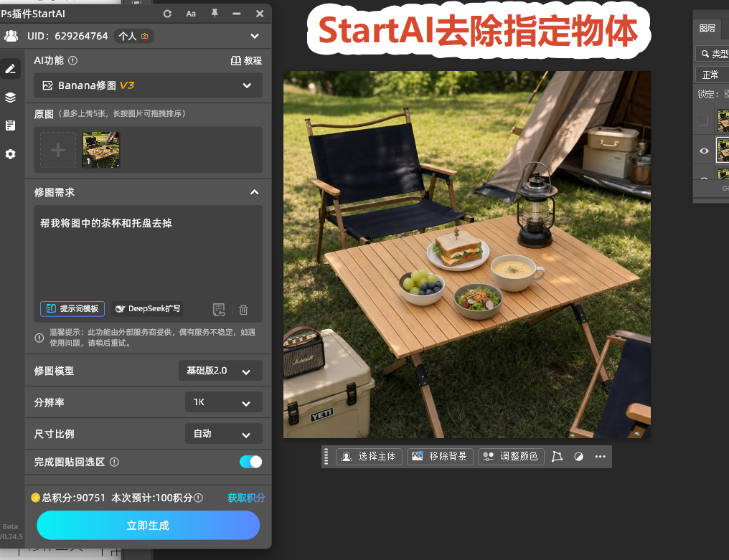Click DeepSeek扩写 expand prompt button
The width and height of the screenshot is (729, 560).
[x=148, y=308]
